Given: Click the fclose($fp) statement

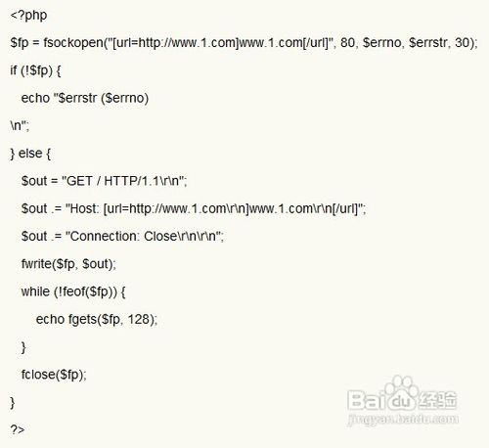Looking at the screenshot, I should click(54, 375).
